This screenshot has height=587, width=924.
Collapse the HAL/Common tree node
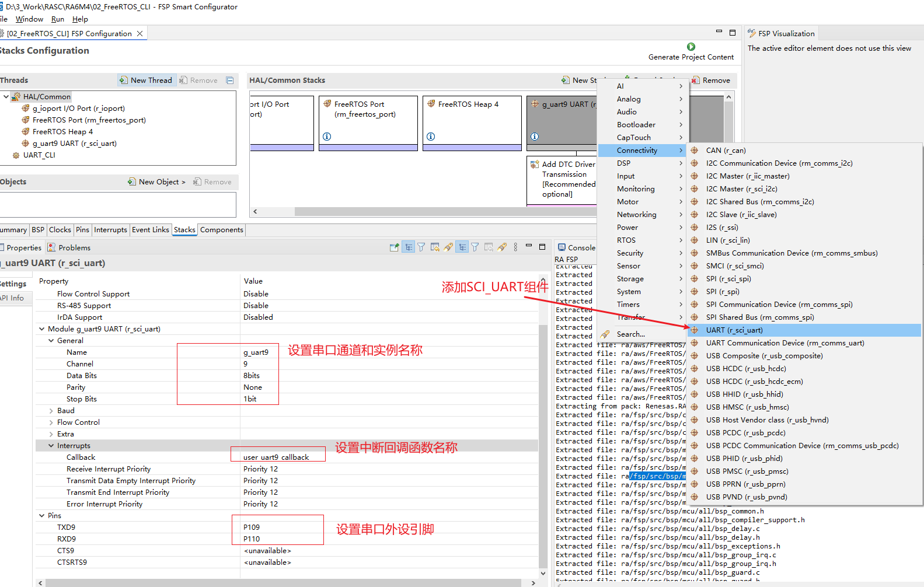[x=6, y=97]
